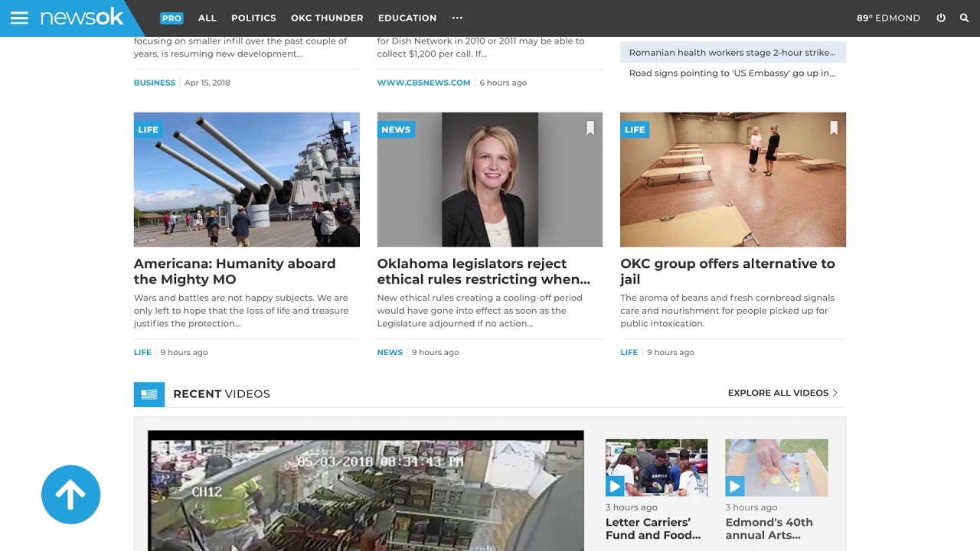This screenshot has width=980, height=551.
Task: Click the LIFE tag on cots image
Action: pyautogui.click(x=635, y=129)
